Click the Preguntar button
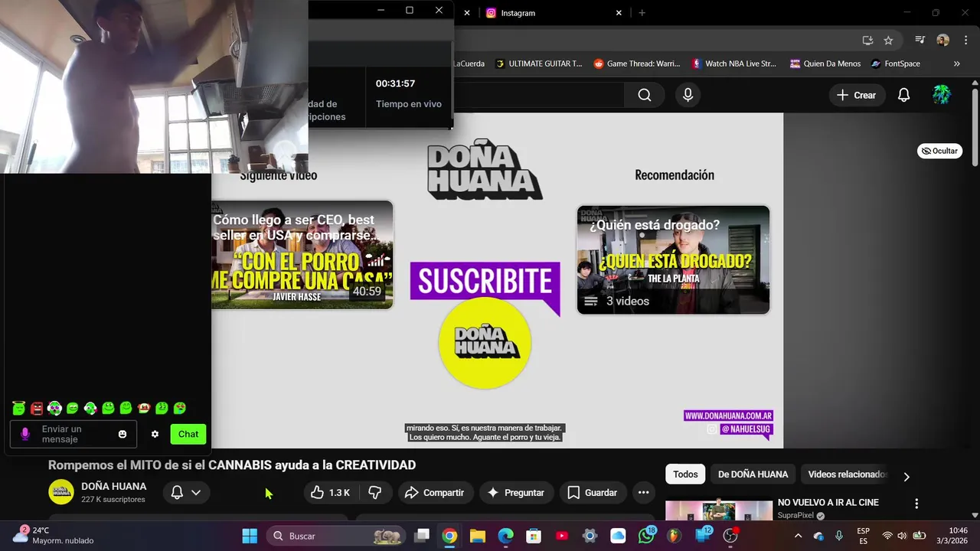Viewport: 980px width, 551px height. [x=516, y=493]
